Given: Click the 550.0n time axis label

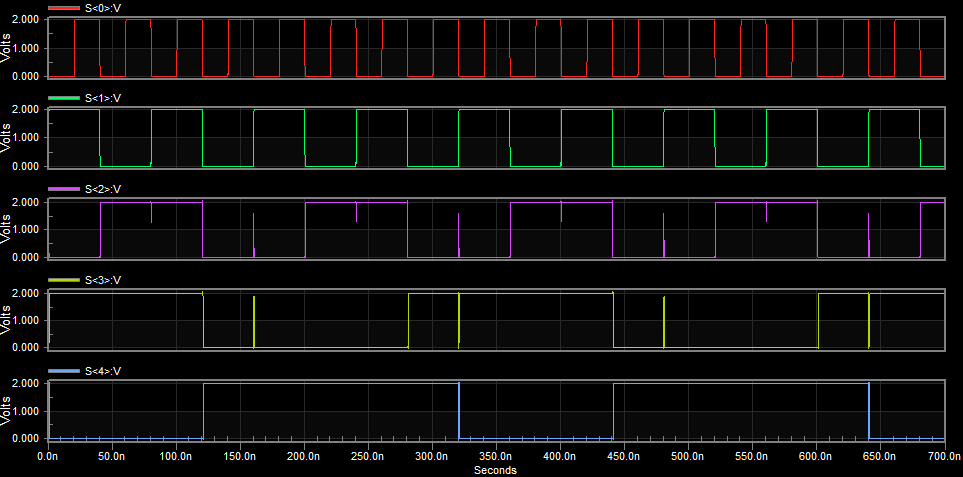Looking at the screenshot, I should [x=752, y=457].
